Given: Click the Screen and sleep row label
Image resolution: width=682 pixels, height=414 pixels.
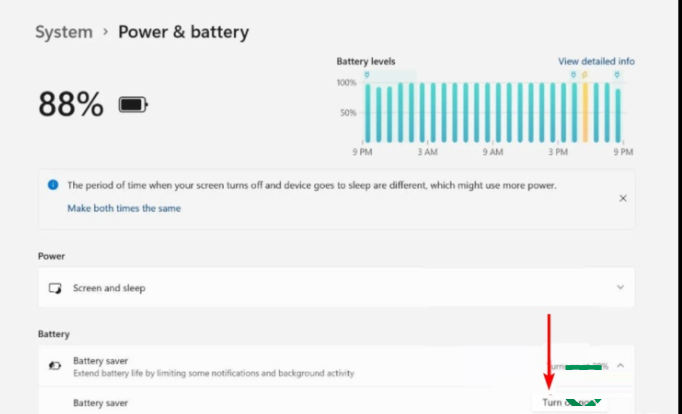Looking at the screenshot, I should [109, 288].
